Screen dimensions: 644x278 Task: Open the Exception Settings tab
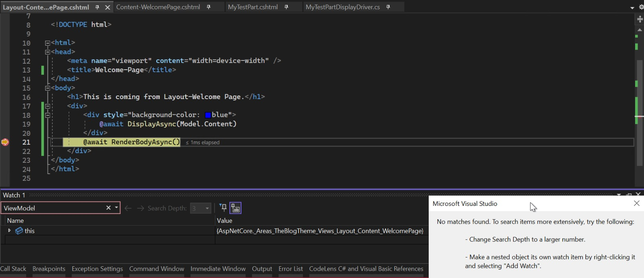pyautogui.click(x=97, y=269)
